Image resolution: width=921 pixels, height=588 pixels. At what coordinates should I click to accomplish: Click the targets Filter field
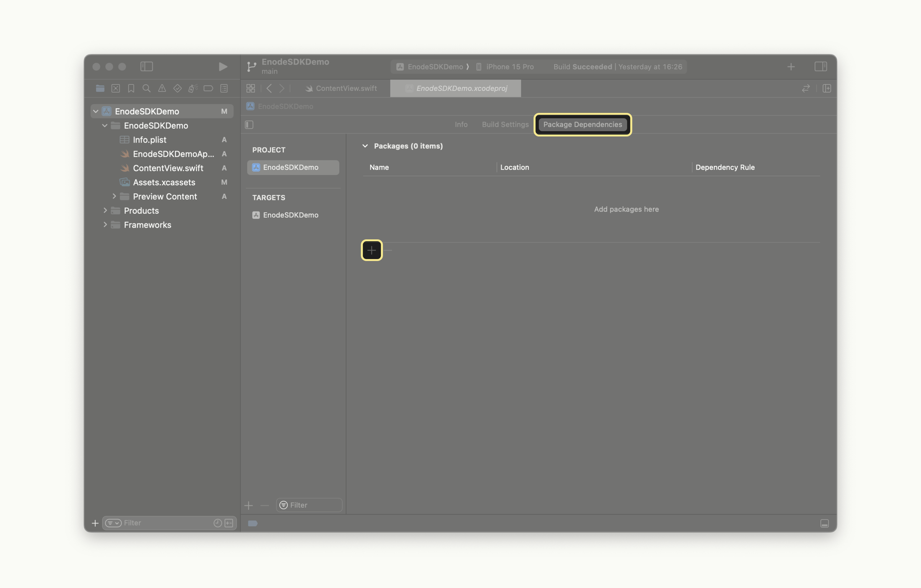[x=313, y=505]
